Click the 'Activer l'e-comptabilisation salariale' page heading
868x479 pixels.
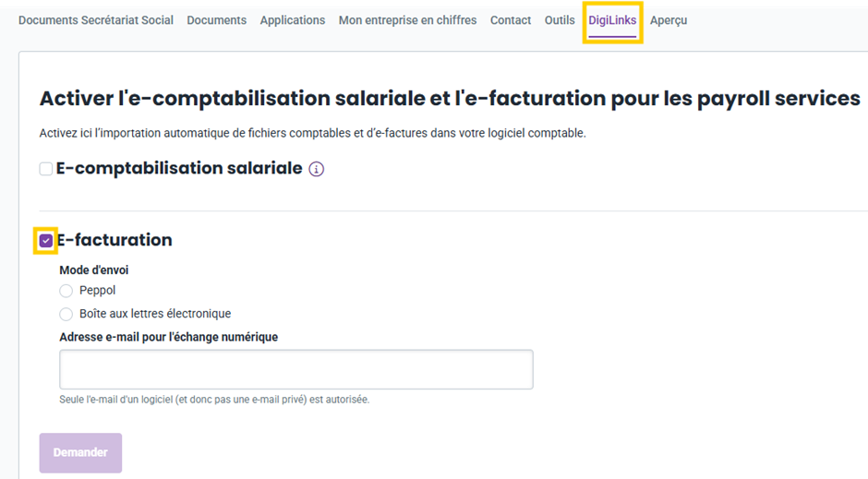(450, 99)
